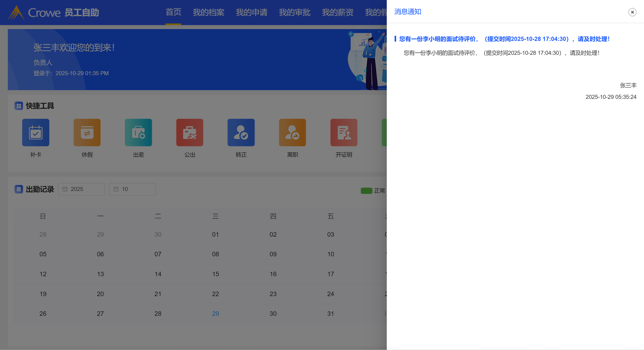Screen dimensions: 644x350
Task: Open the 开证明 certificate icon
Action: click(344, 132)
